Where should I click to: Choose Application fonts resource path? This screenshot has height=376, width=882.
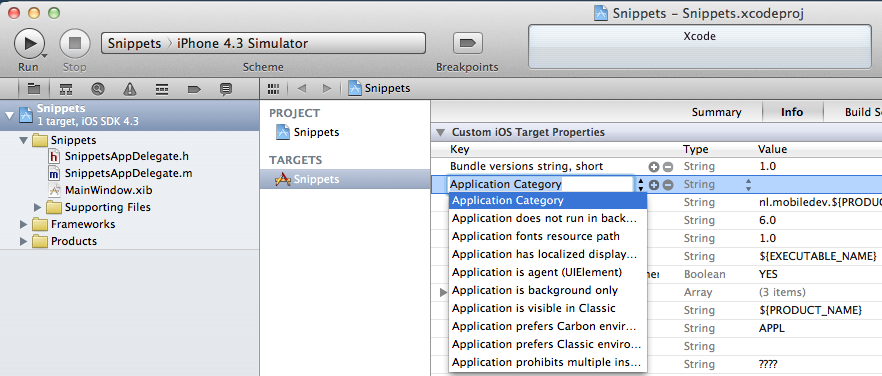click(x=548, y=236)
